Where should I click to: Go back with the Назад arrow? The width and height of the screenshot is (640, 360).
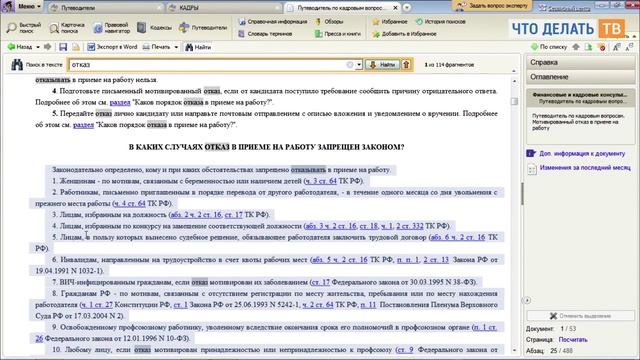[x=20, y=47]
